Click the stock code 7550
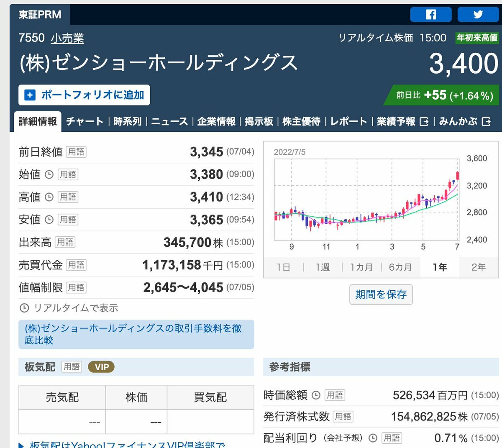 (x=31, y=38)
